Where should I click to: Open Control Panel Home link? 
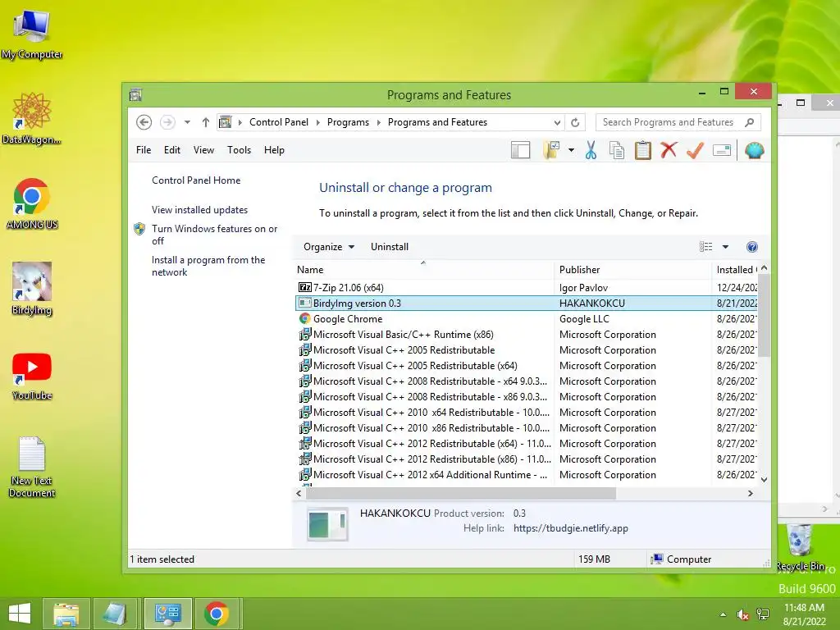[x=196, y=180]
